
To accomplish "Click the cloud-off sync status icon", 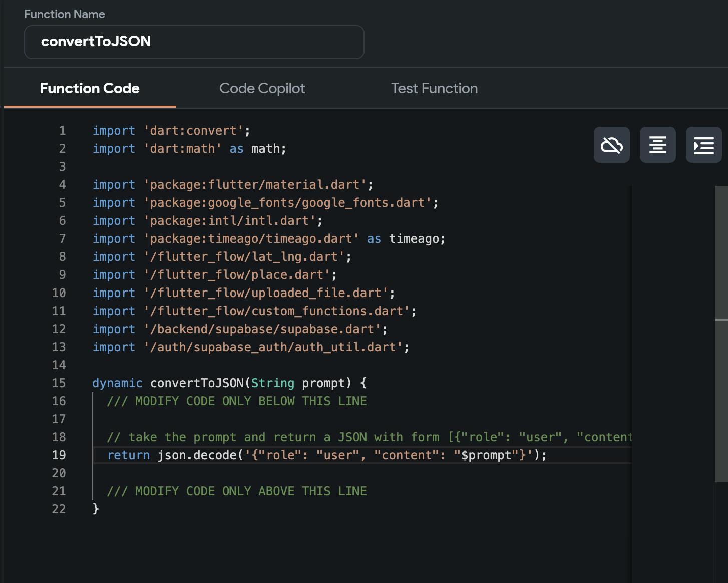I will tap(611, 145).
